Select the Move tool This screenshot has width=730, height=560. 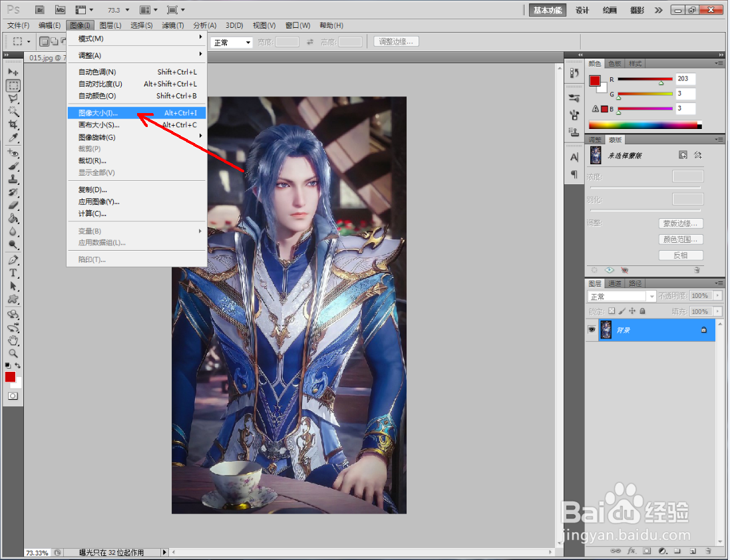click(x=13, y=72)
